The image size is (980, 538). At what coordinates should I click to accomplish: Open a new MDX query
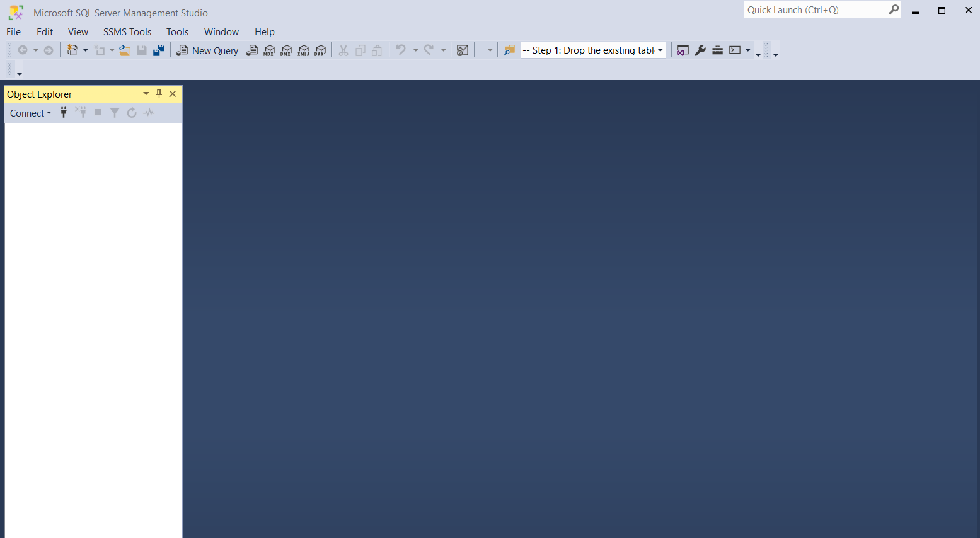tap(269, 50)
